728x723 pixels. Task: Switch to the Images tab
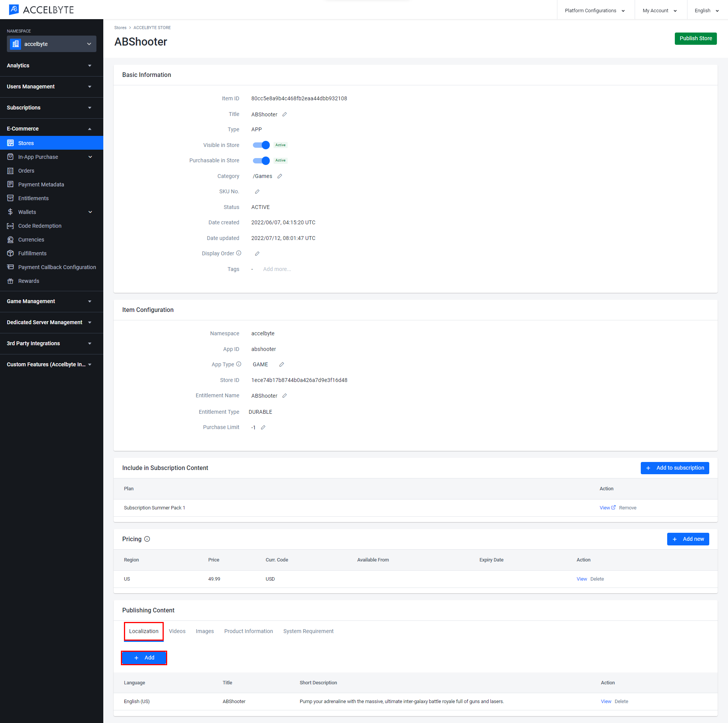coord(205,631)
